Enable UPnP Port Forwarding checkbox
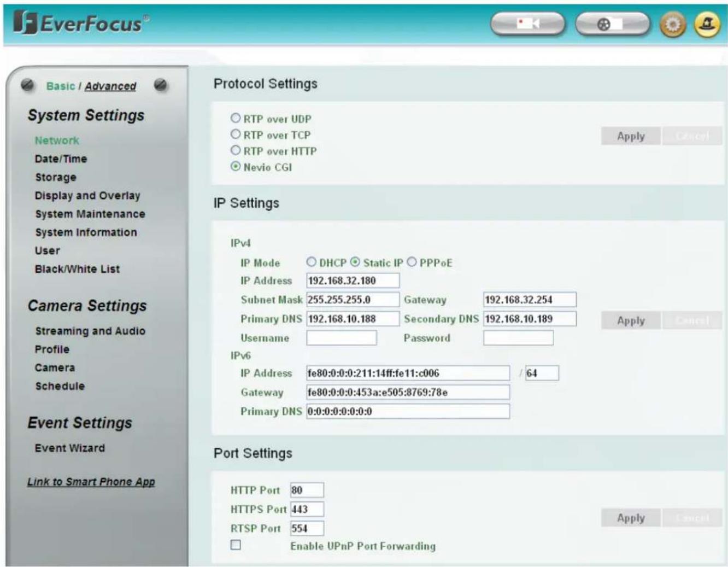The image size is (728, 567). [236, 545]
